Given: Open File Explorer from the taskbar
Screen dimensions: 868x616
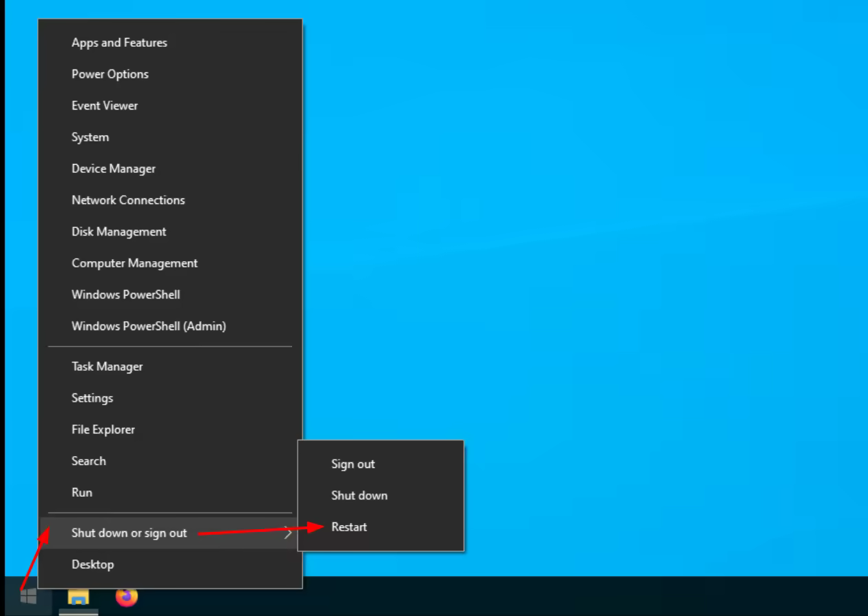Looking at the screenshot, I should (78, 598).
